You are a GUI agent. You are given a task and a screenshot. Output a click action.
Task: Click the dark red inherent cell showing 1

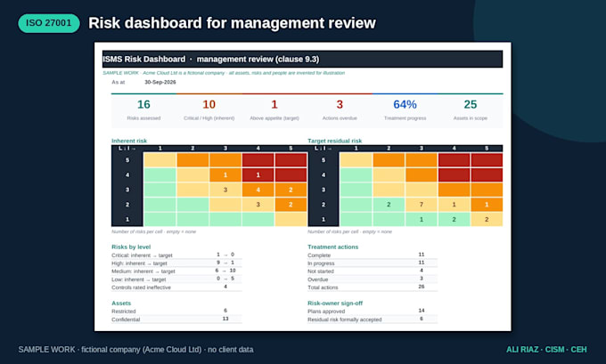click(x=258, y=174)
